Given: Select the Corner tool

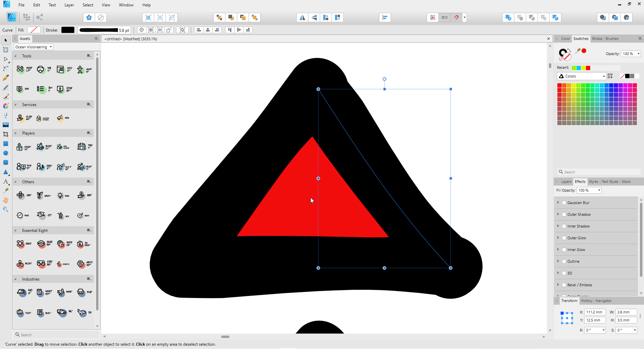Looking at the screenshot, I should click(6, 68).
